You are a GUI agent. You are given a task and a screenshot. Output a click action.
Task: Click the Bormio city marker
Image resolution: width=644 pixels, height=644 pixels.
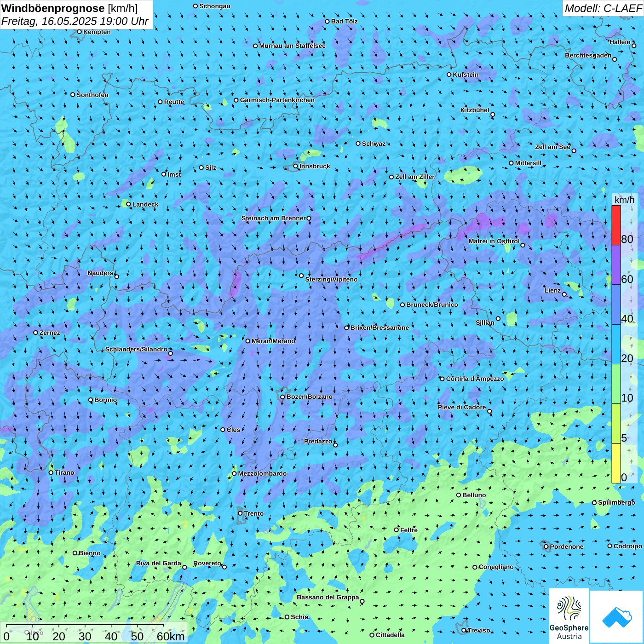[91, 400]
